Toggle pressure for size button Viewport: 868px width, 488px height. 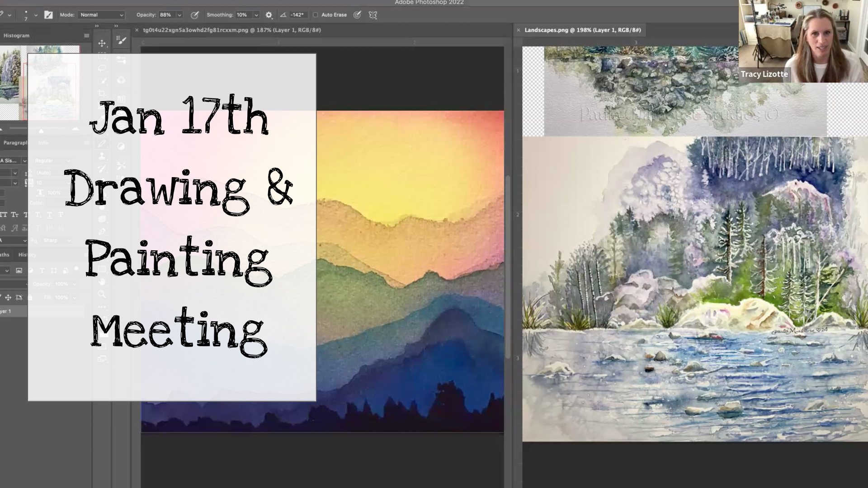click(357, 15)
